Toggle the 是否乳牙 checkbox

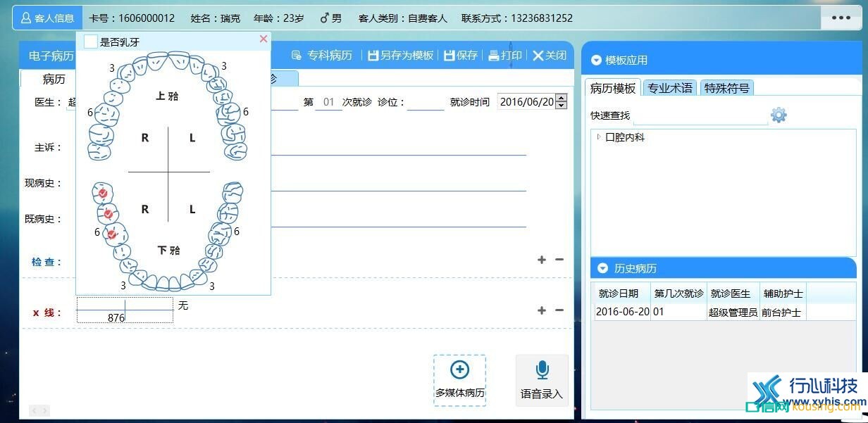[x=90, y=42]
